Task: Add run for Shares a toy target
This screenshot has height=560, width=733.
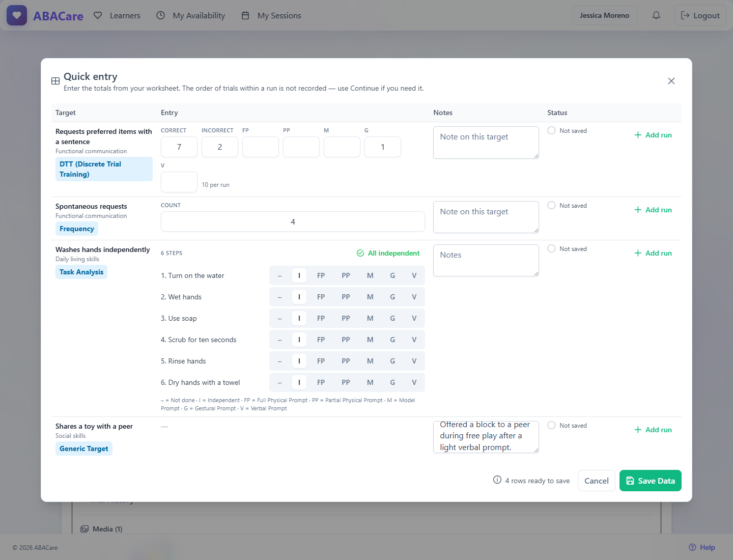Action: point(653,430)
